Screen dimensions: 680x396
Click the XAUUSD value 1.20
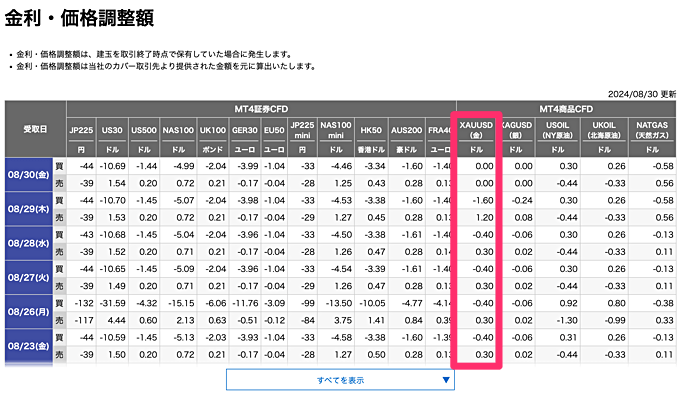[x=484, y=218]
